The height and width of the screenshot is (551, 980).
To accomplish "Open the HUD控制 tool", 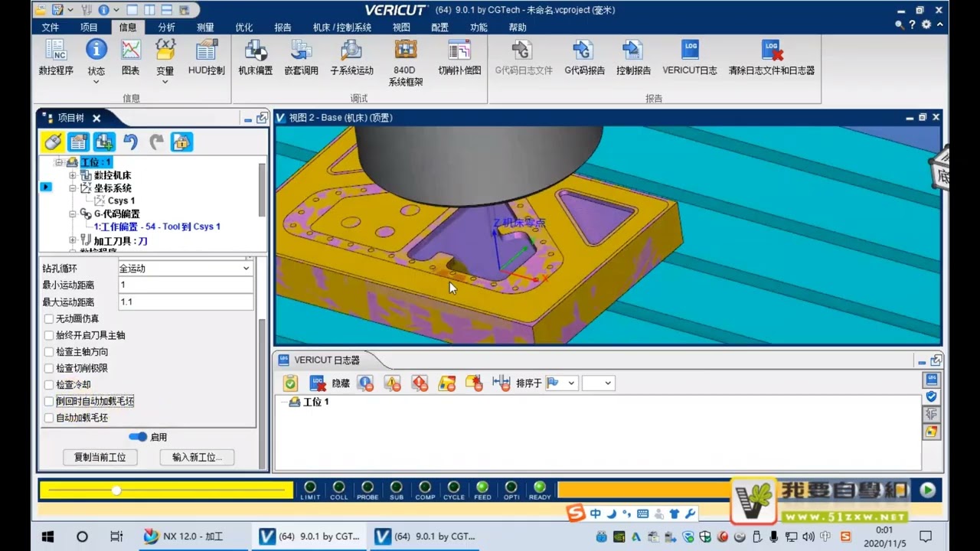I will 206,57.
